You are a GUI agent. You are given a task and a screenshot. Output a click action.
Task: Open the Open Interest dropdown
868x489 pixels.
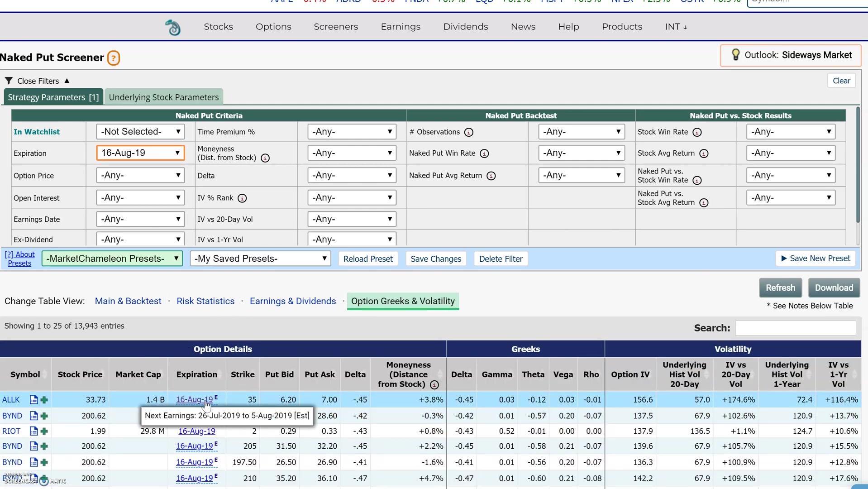pyautogui.click(x=140, y=198)
